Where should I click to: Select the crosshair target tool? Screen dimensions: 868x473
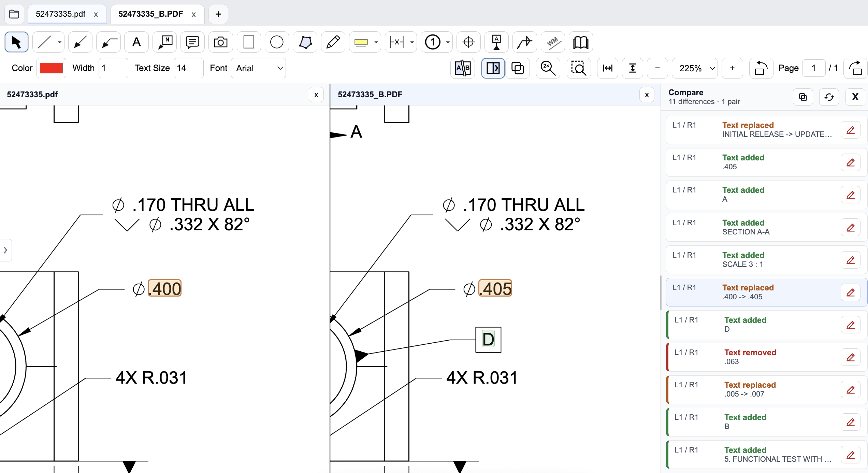tap(469, 42)
